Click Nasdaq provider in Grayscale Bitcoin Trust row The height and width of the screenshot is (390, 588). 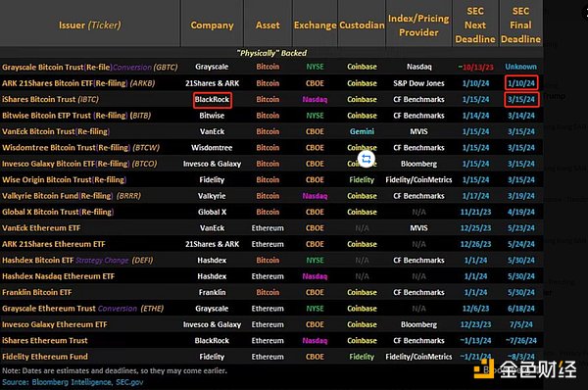point(418,67)
